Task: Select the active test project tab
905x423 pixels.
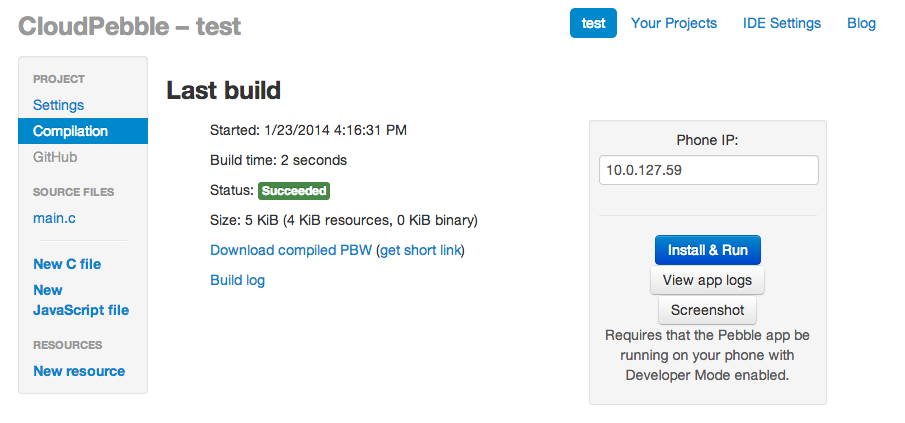Action: pyautogui.click(x=593, y=23)
